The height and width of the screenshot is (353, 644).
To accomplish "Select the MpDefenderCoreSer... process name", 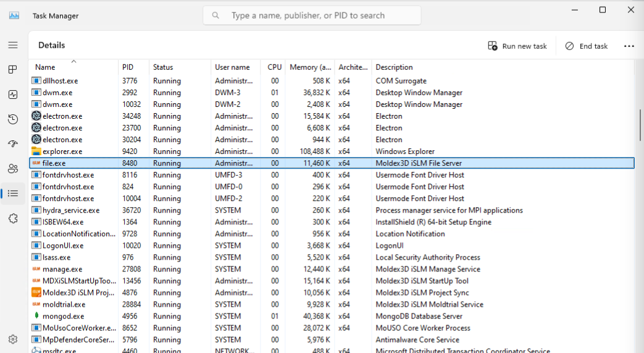I will 78,340.
